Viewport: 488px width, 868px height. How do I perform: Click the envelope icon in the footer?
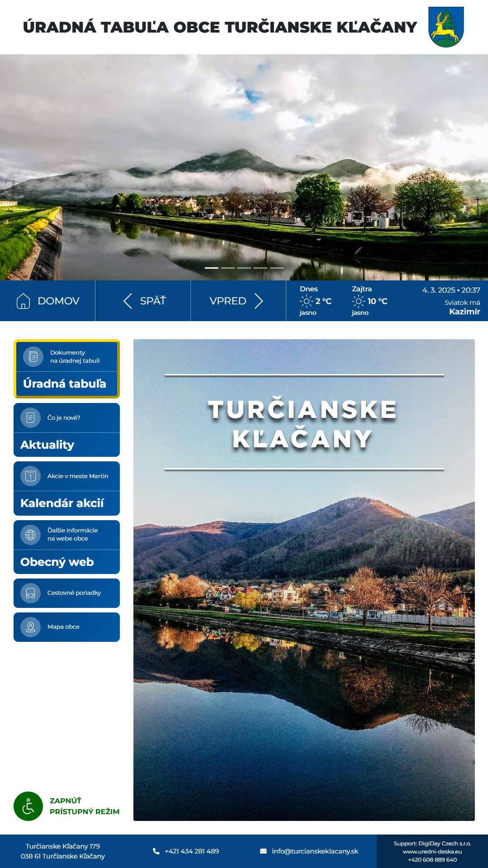[x=263, y=851]
